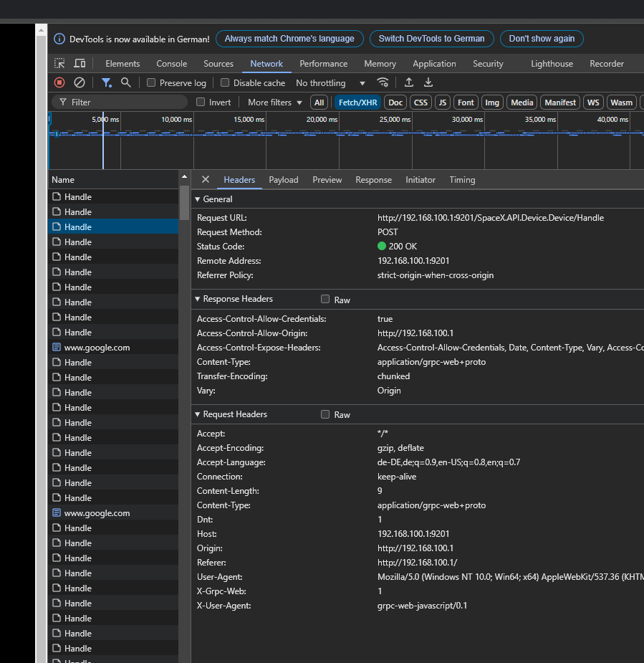Expand the More filters dropdown

(x=275, y=102)
